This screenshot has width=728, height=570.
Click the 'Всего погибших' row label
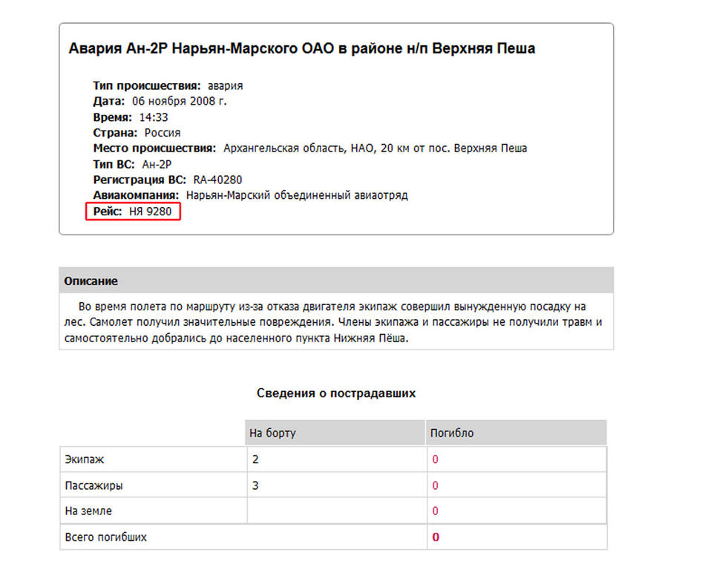tap(106, 537)
